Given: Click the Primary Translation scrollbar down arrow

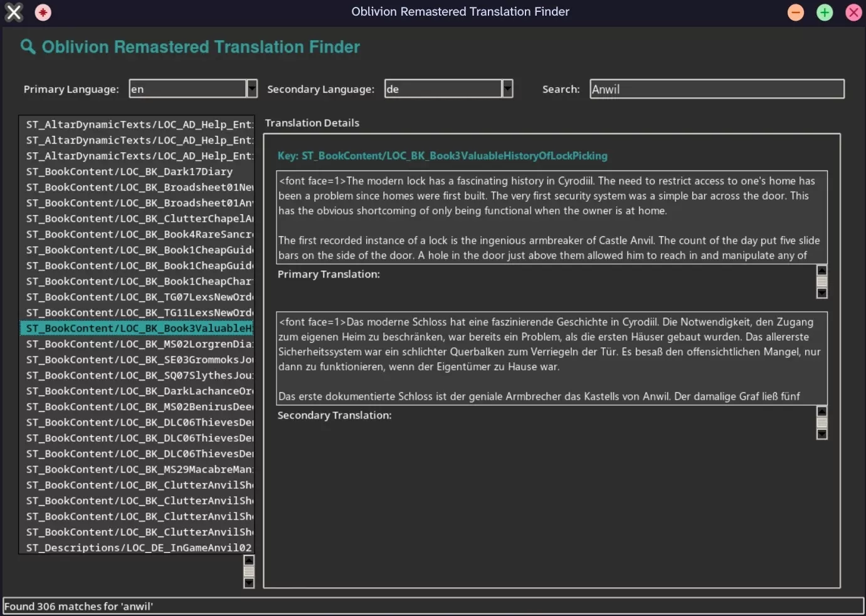Looking at the screenshot, I should (822, 293).
